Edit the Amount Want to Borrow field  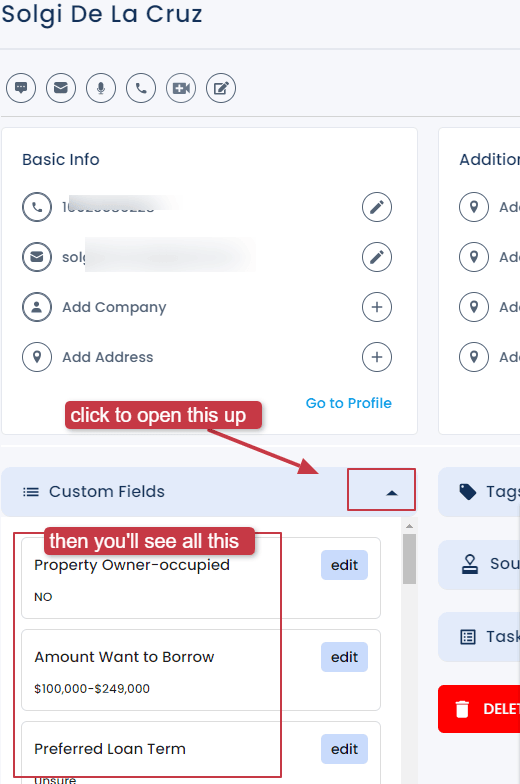(x=344, y=657)
